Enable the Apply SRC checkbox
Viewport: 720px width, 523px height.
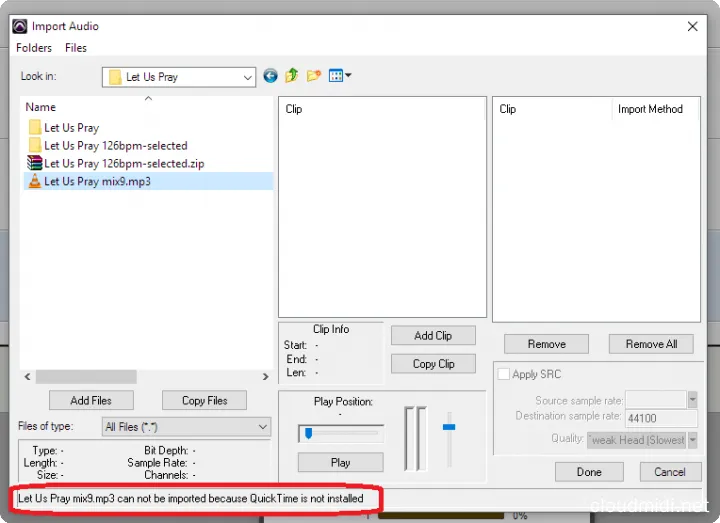click(504, 374)
